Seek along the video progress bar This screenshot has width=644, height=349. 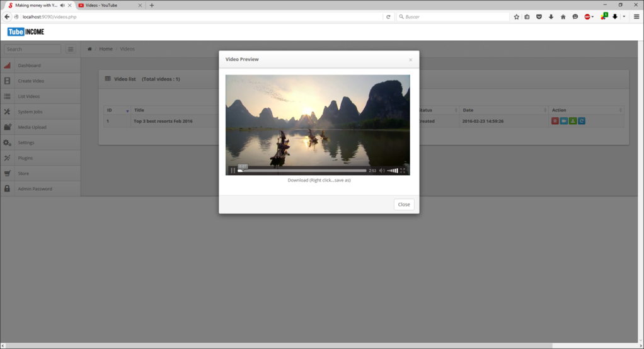click(302, 170)
